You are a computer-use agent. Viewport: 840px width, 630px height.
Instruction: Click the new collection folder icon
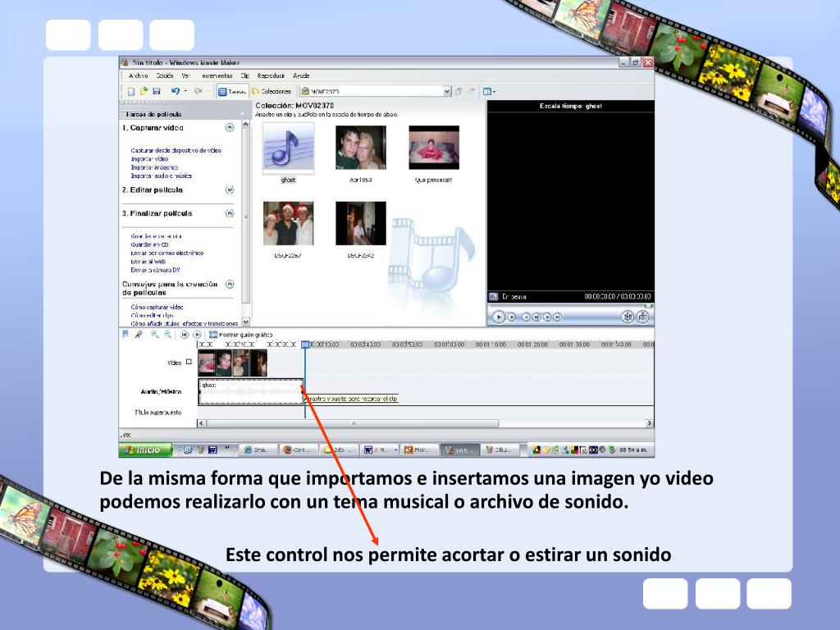point(472,92)
